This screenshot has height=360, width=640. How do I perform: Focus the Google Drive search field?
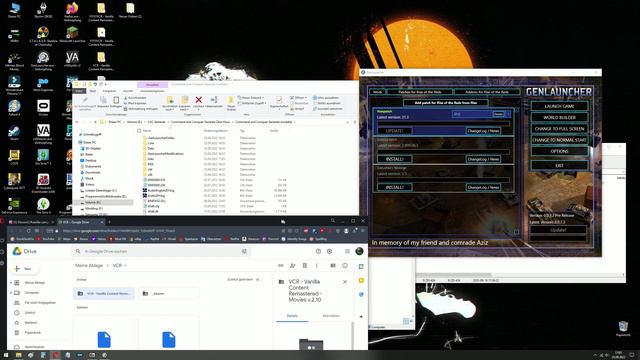click(x=161, y=251)
